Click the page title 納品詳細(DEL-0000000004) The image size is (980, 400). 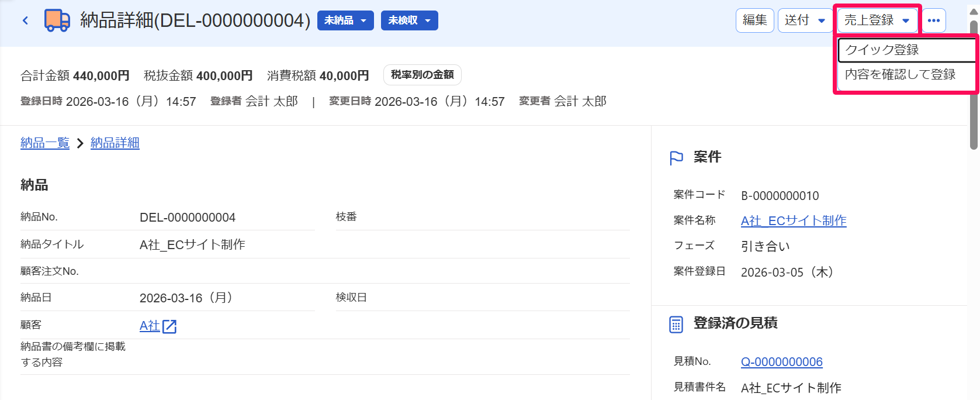point(195,20)
